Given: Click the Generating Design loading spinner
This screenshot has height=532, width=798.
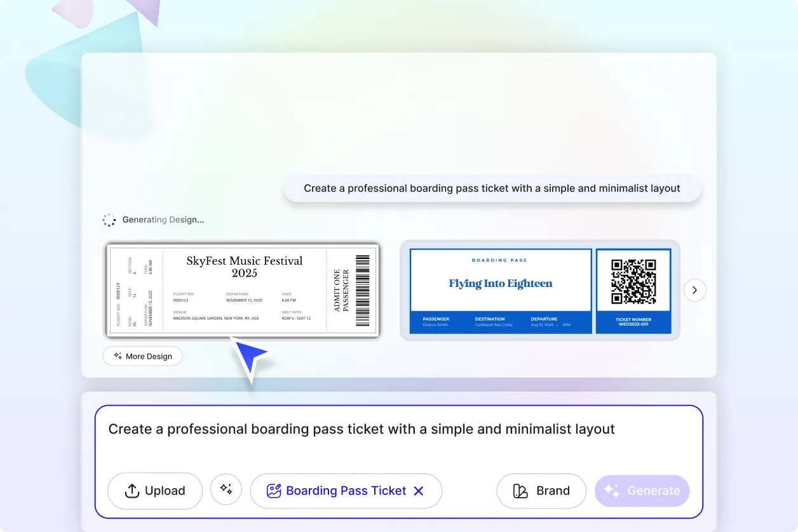Looking at the screenshot, I should click(109, 219).
